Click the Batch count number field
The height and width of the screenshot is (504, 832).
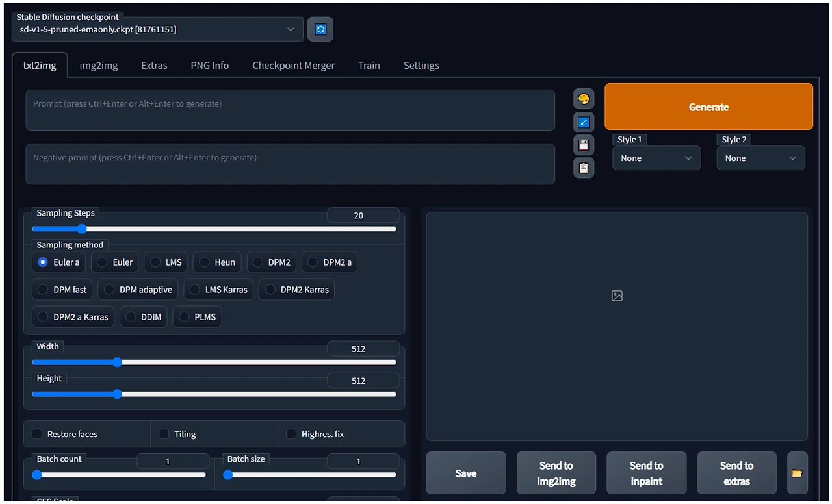[173, 461]
